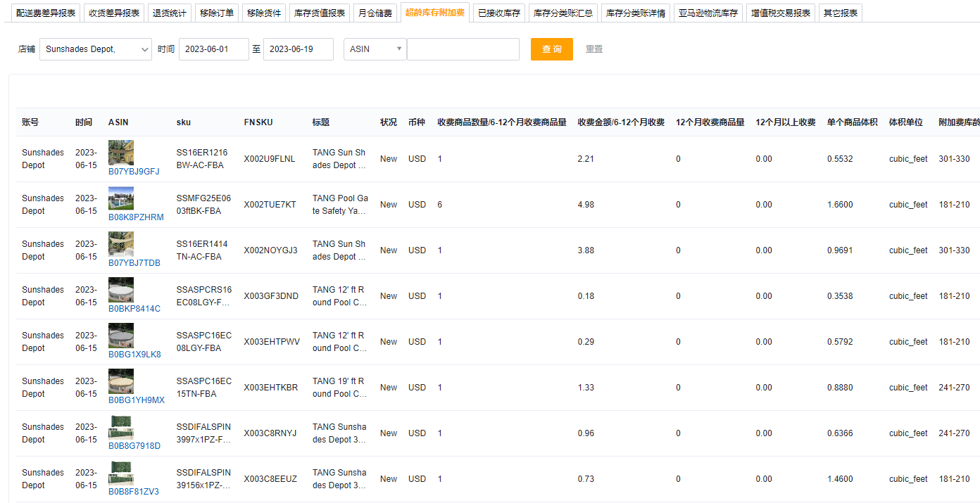Click product thumbnail above B07YBJ7TDB
Viewport: 980px width, 503px height.
coord(121,244)
